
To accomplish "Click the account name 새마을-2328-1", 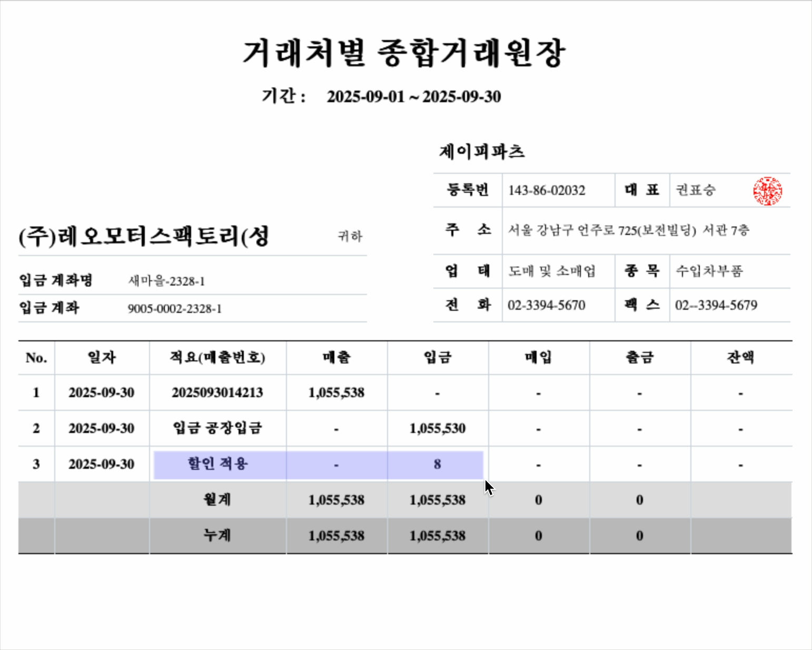I will click(x=166, y=281).
